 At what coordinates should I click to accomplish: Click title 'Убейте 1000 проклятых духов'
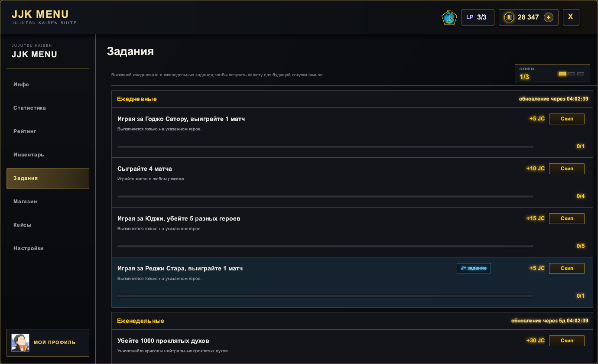point(163,341)
